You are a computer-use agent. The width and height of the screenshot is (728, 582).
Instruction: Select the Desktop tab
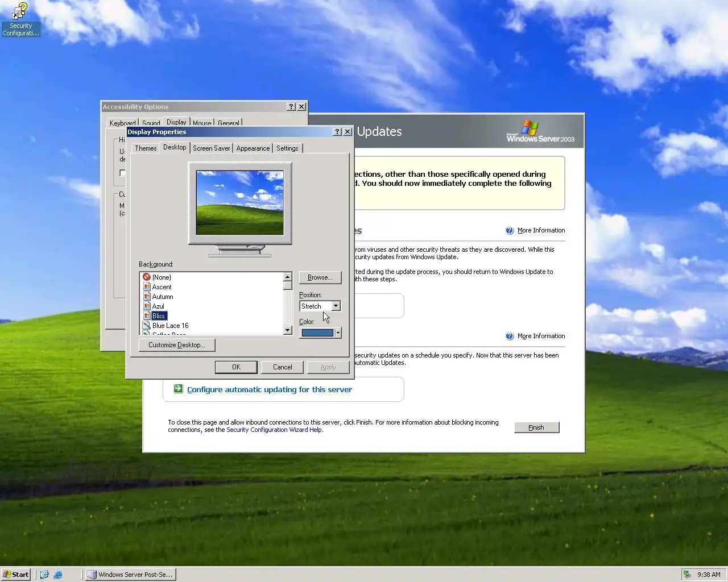(x=175, y=147)
